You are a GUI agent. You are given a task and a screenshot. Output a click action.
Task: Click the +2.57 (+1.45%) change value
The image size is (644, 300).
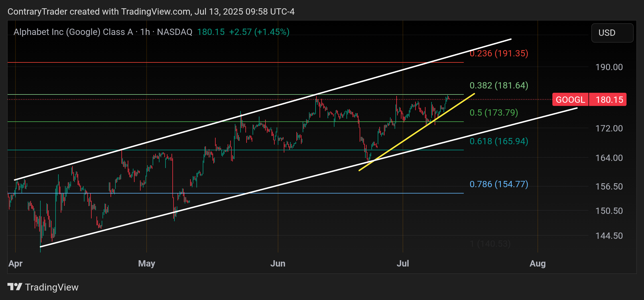259,32
